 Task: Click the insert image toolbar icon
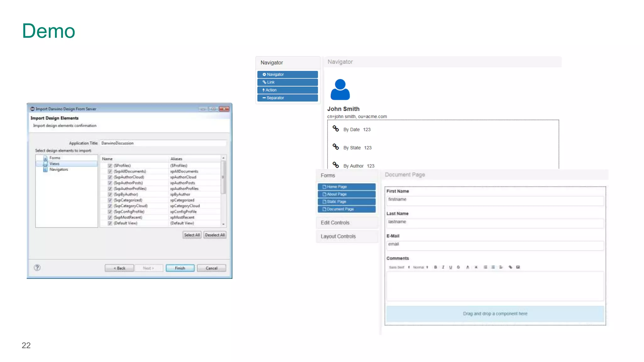coord(518,267)
